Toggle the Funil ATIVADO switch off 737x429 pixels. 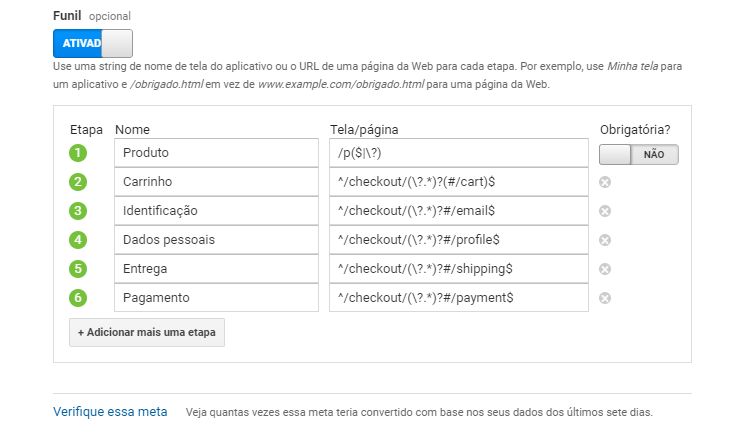93,44
